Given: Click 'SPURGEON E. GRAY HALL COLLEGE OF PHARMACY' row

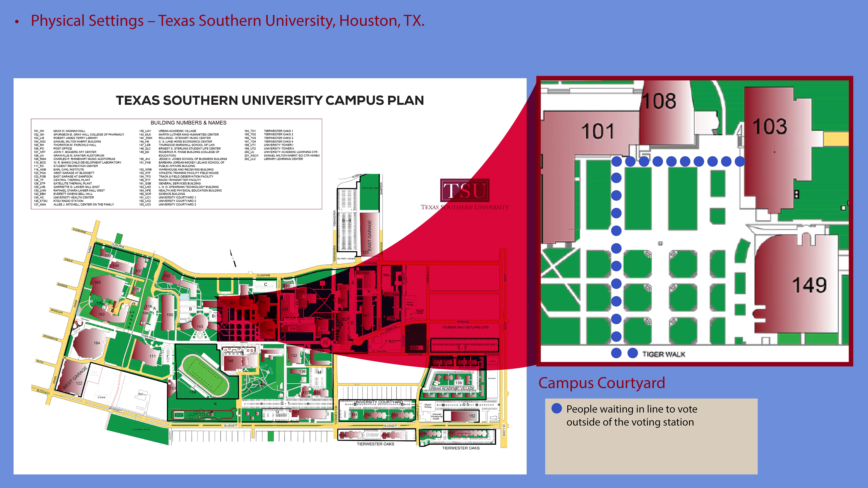Looking at the screenshot, I should click(79, 134).
